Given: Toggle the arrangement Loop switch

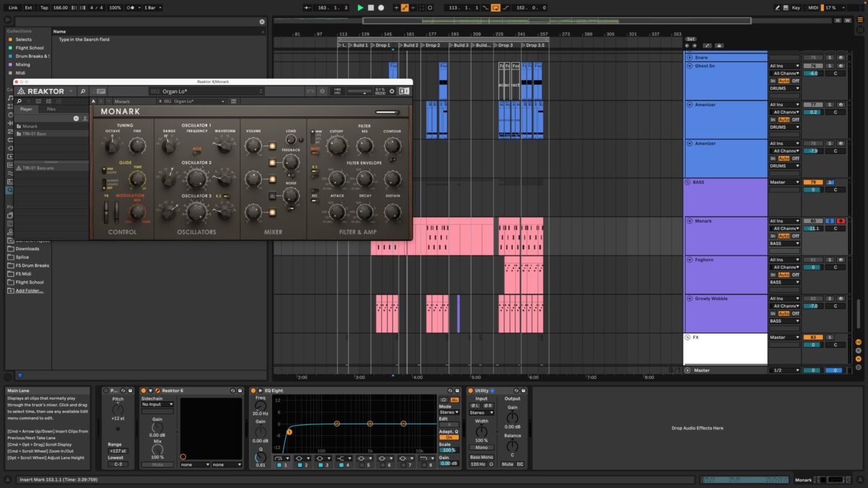Looking at the screenshot, I should pos(495,7).
